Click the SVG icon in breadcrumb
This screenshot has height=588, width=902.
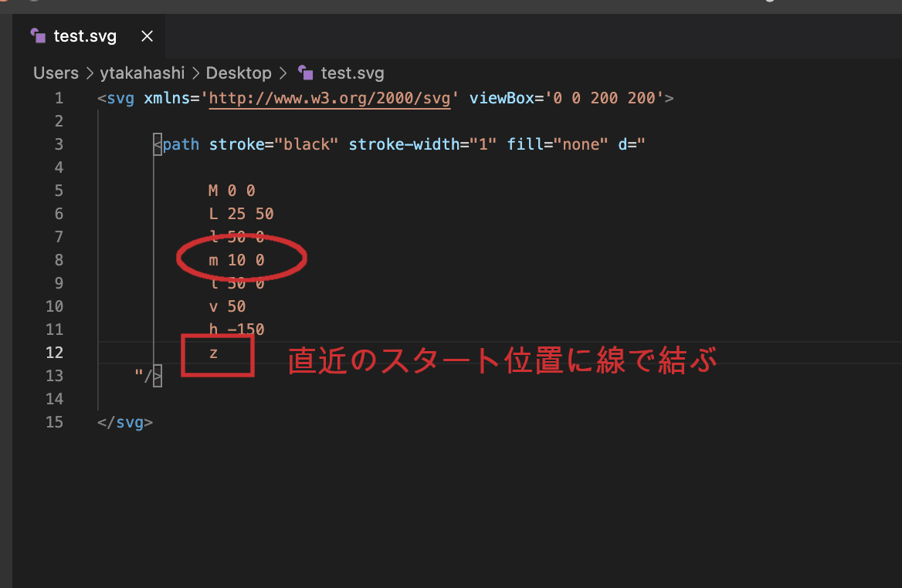click(306, 73)
